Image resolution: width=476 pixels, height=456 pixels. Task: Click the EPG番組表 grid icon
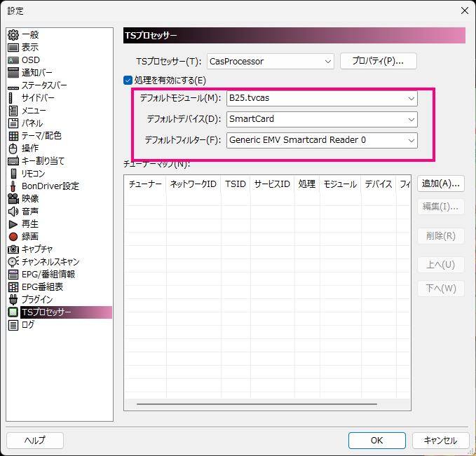pyautogui.click(x=13, y=287)
